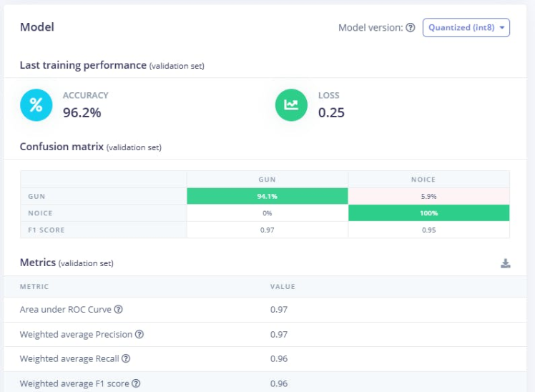Click the 5.9% misclassified cell
The image size is (535, 392).
(429, 196)
